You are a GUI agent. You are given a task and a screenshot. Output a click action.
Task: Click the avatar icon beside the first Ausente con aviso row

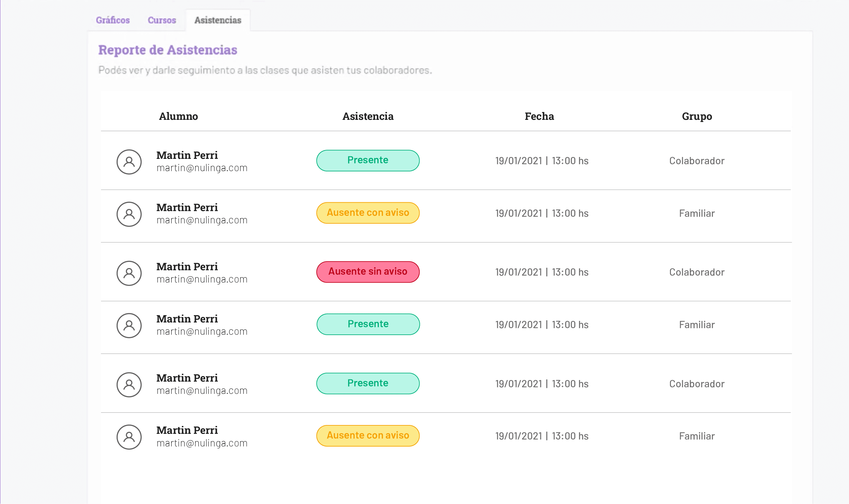pos(129,214)
